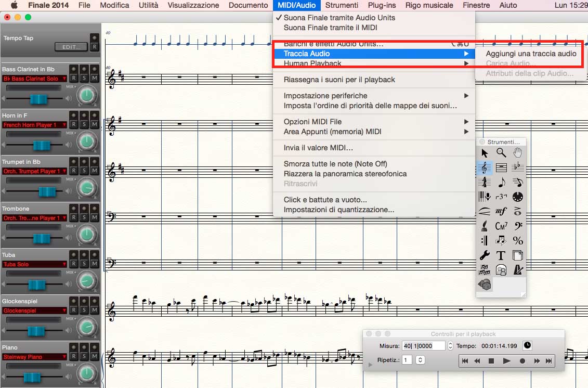Select the Repeat barline tool

[485, 240]
